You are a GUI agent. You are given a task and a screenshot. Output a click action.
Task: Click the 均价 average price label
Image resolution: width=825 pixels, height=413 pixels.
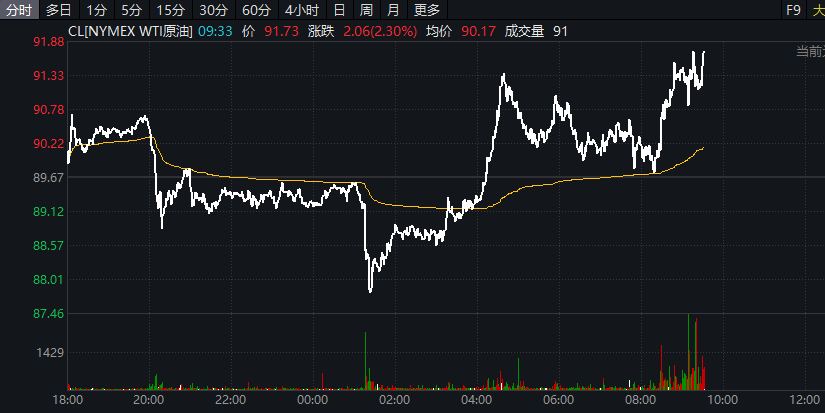pos(439,32)
